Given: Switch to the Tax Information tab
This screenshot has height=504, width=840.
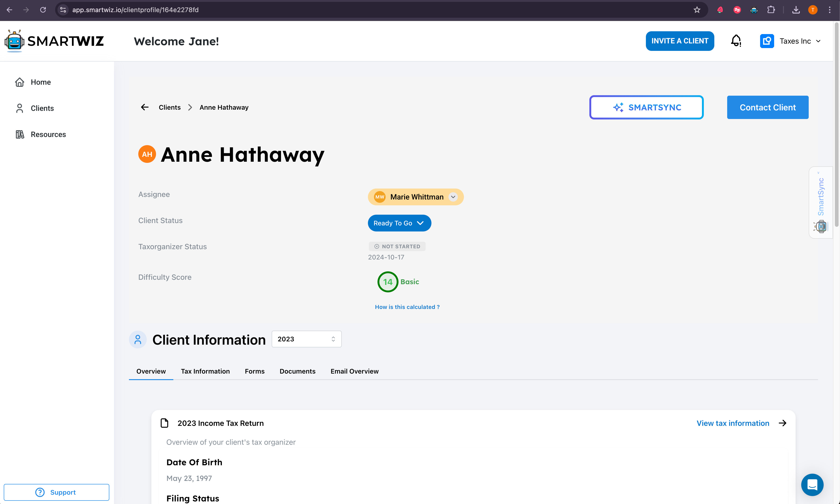Looking at the screenshot, I should tap(205, 371).
